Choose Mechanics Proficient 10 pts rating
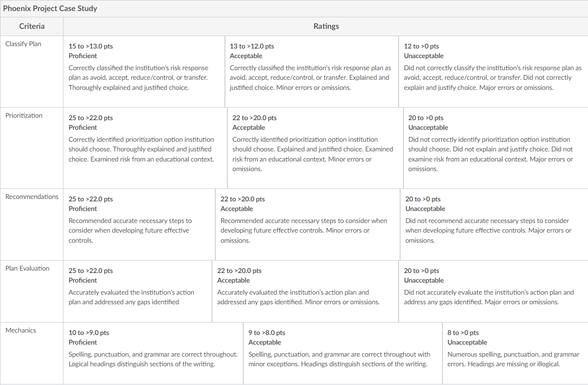The height and width of the screenshot is (385, 588). point(153,353)
